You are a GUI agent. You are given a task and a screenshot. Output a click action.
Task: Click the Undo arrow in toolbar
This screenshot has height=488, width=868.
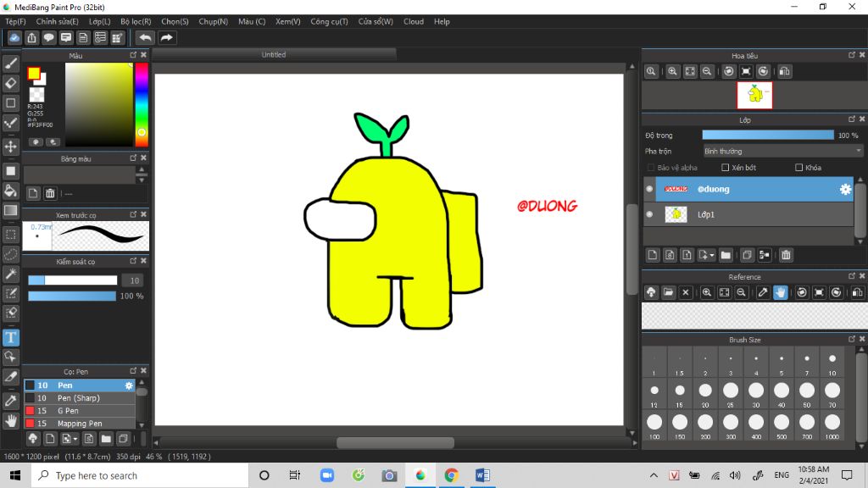point(145,37)
